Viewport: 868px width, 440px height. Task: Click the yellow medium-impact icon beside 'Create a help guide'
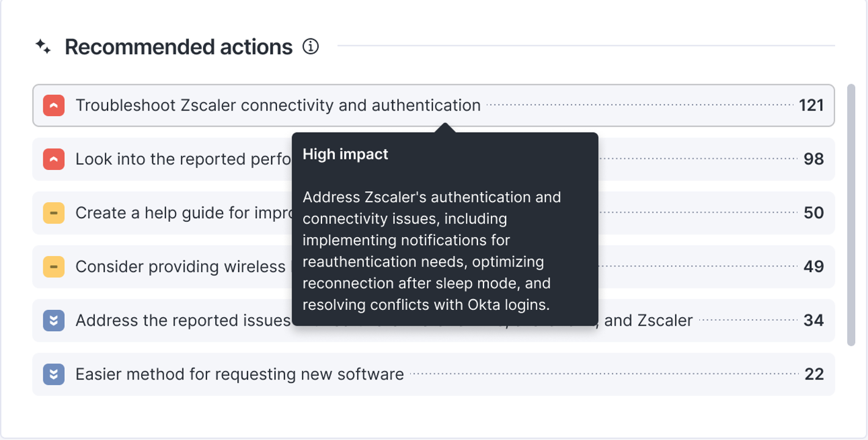pyautogui.click(x=54, y=213)
